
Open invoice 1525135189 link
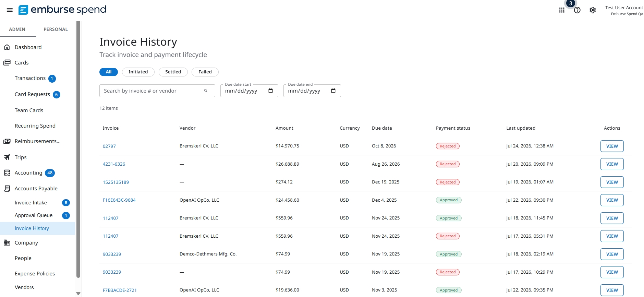point(116,182)
